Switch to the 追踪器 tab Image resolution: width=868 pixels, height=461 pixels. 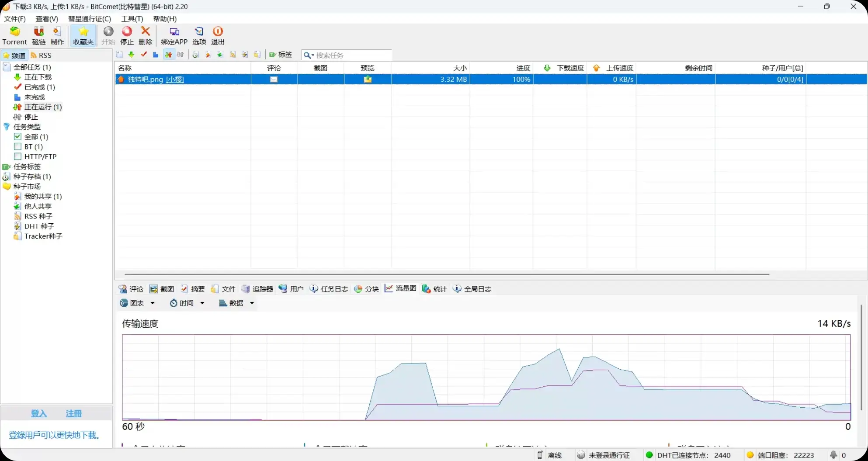(x=257, y=289)
